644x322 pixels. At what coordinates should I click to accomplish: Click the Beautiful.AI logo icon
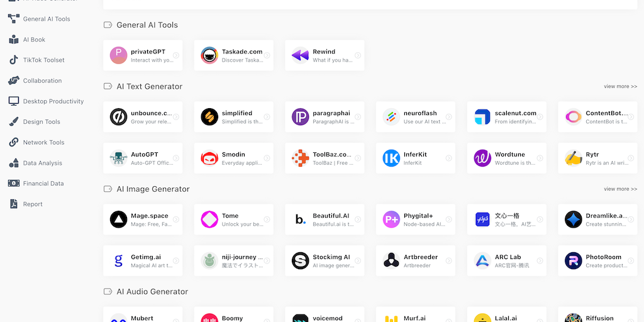(x=300, y=219)
